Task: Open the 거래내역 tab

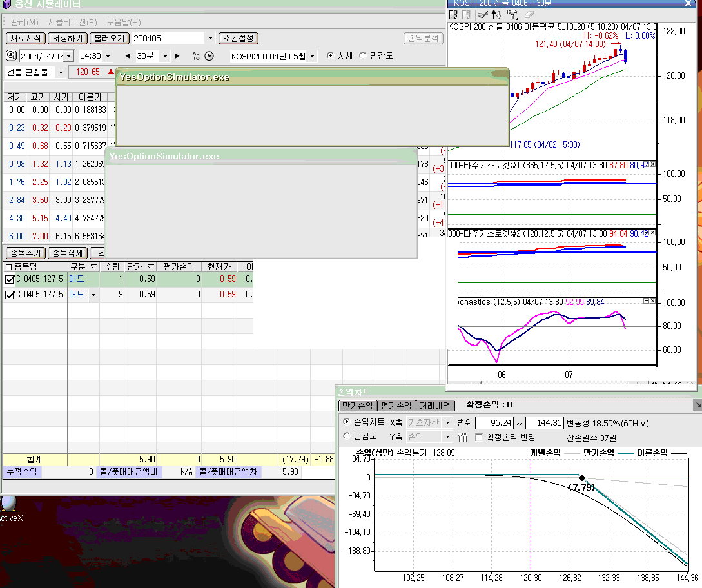Action: 436,406
